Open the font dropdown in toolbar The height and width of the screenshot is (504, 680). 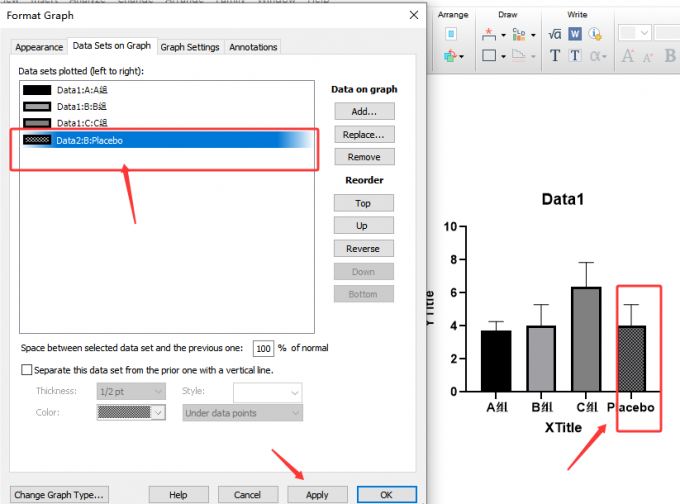pos(635,33)
